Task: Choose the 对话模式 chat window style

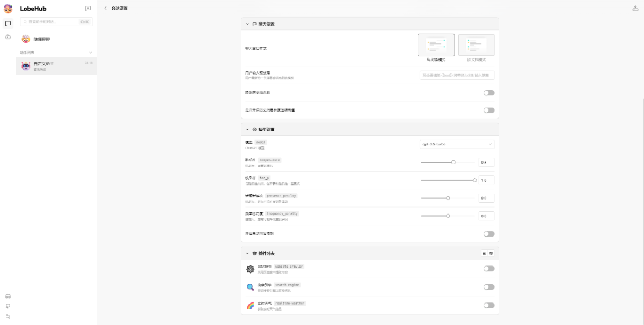Action: click(436, 46)
